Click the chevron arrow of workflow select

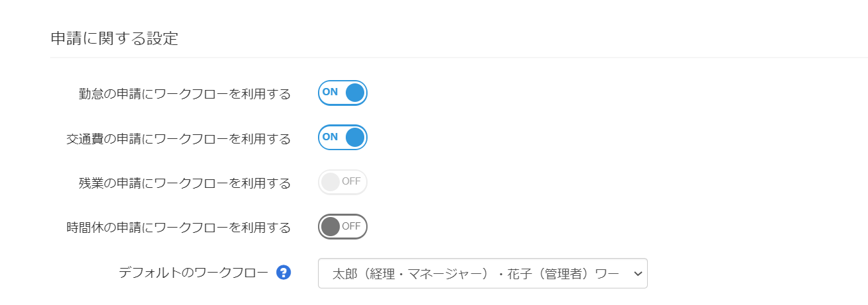click(638, 273)
